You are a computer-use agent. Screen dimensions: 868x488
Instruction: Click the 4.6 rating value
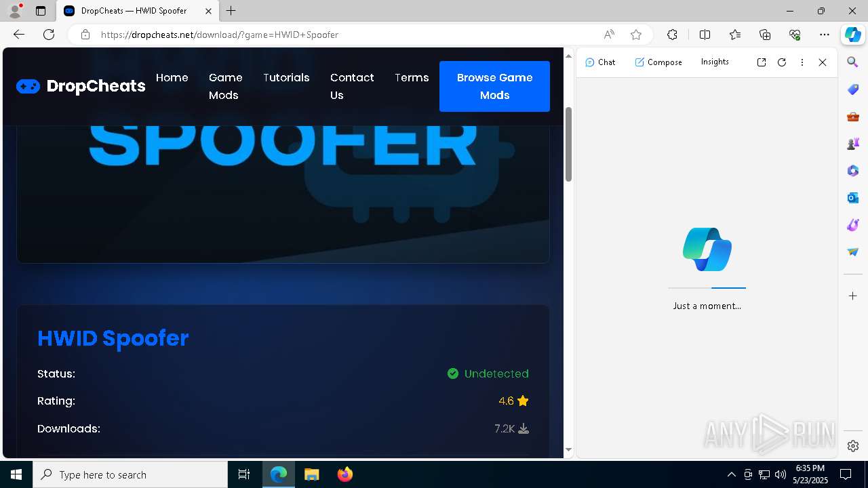pyautogui.click(x=506, y=401)
